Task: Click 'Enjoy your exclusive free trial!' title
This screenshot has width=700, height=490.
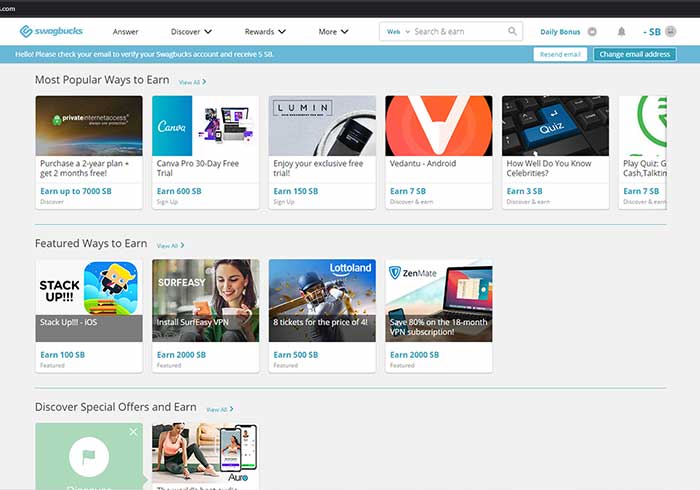Action: [x=318, y=168]
